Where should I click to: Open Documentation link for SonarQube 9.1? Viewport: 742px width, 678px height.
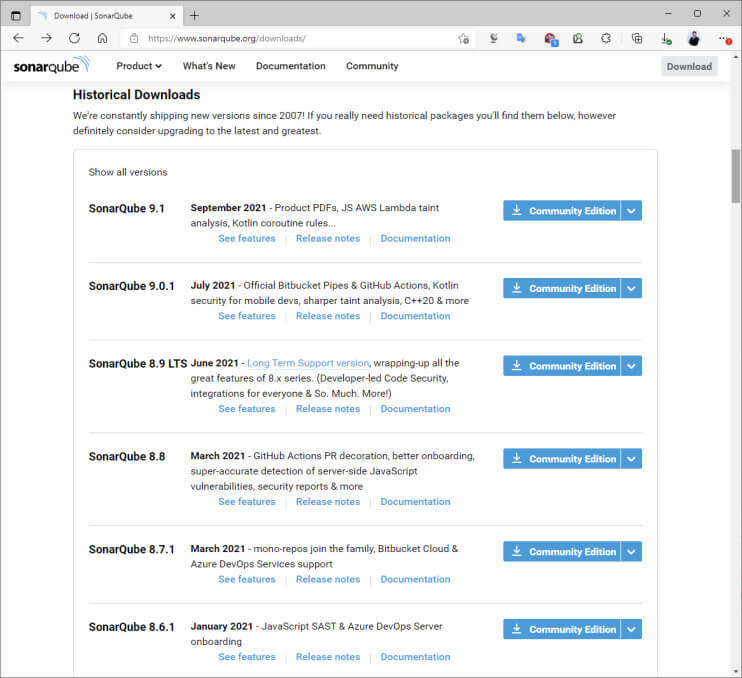tap(415, 238)
